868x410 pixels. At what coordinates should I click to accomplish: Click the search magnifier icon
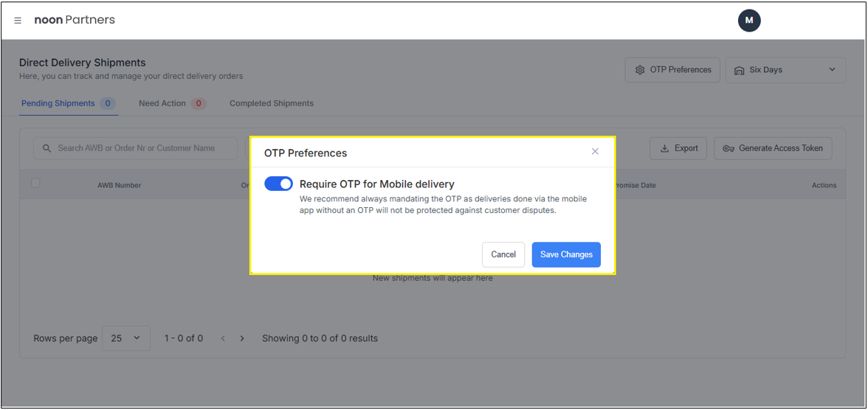46,148
